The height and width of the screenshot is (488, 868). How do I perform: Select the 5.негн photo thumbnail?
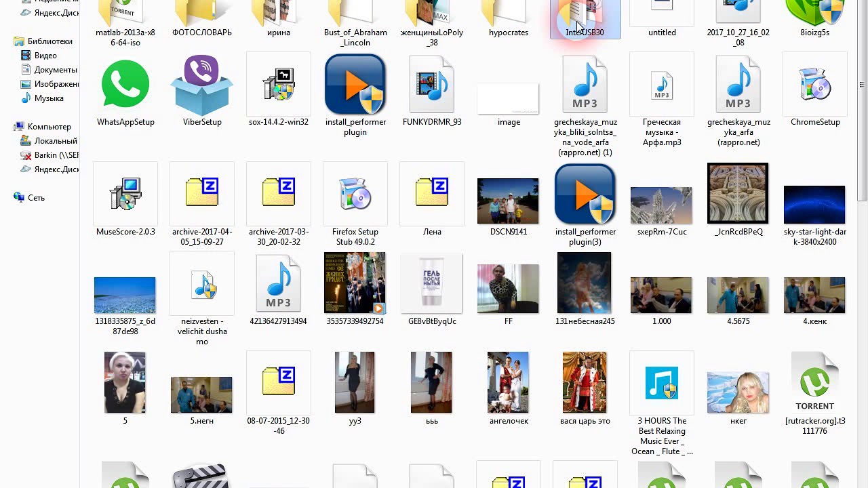tap(201, 394)
